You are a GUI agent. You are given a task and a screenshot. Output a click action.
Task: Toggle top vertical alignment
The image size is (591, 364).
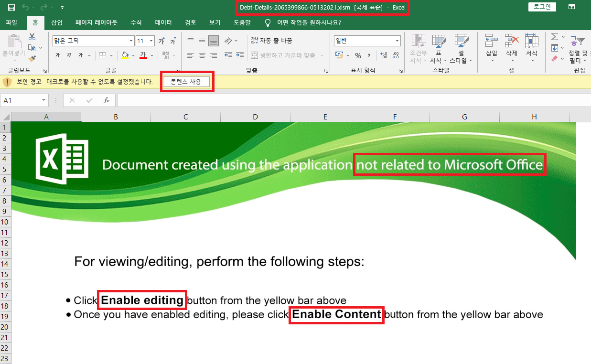(x=191, y=41)
